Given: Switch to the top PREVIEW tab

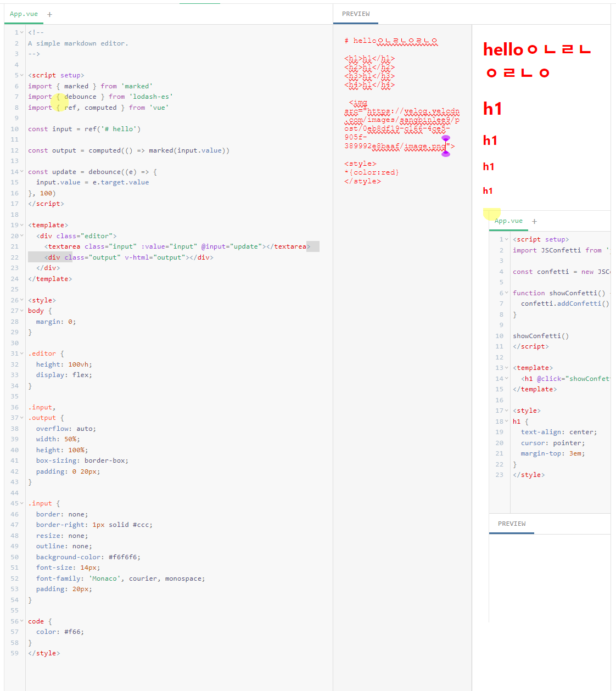Looking at the screenshot, I should tap(356, 14).
